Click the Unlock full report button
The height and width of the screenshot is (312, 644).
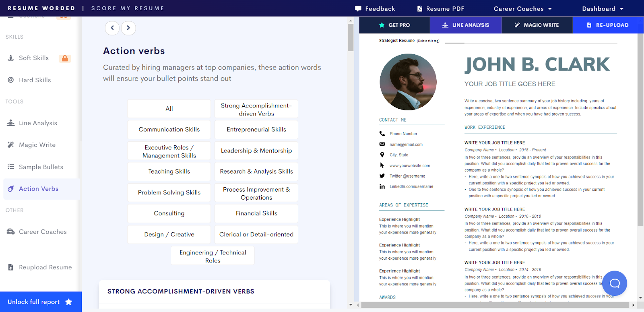coord(41,302)
